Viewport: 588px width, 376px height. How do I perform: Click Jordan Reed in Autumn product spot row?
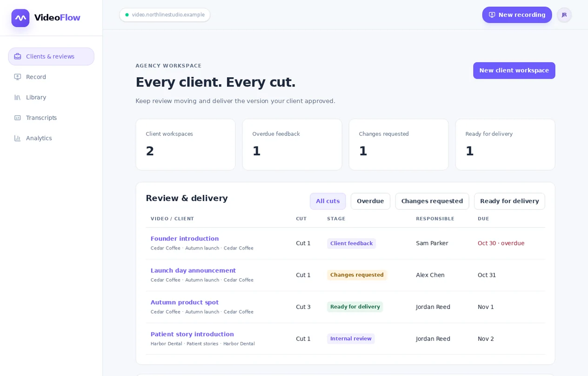pyautogui.click(x=433, y=307)
